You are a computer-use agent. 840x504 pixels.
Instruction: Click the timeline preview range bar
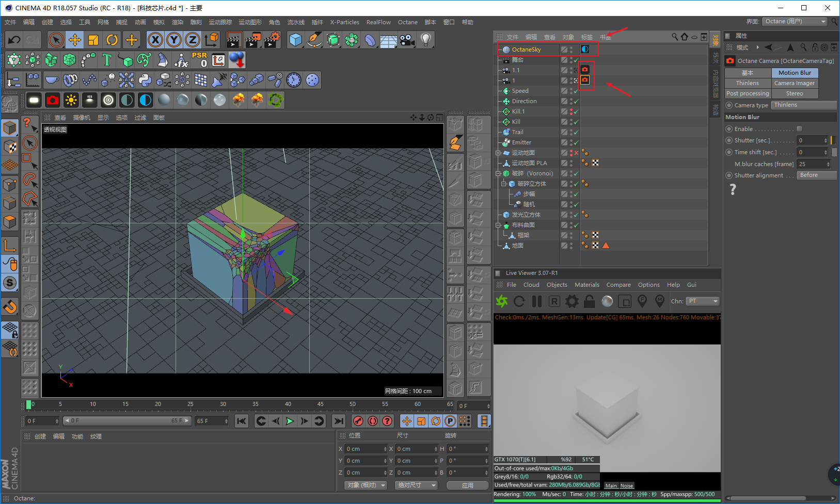pos(127,421)
